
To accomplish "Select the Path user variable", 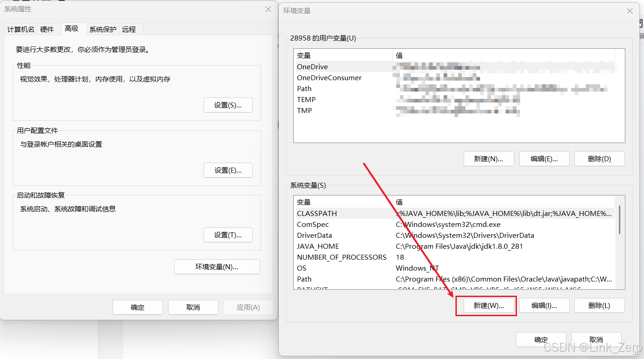I will [x=304, y=88].
